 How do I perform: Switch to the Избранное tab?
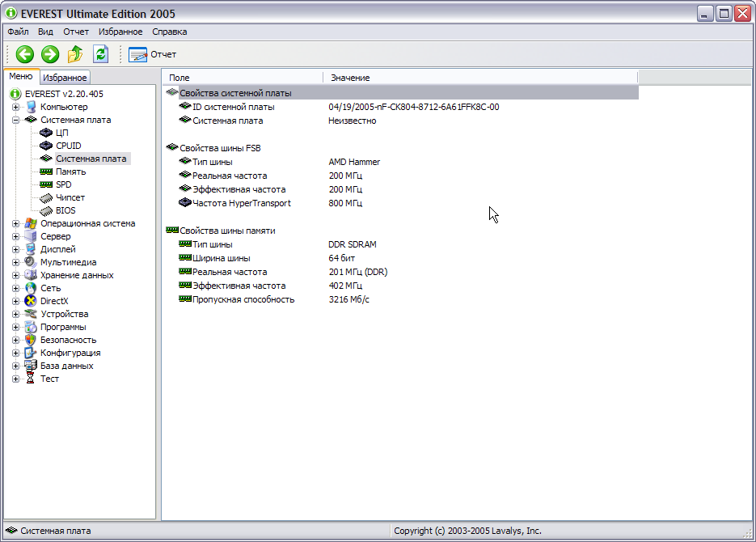pyautogui.click(x=65, y=78)
